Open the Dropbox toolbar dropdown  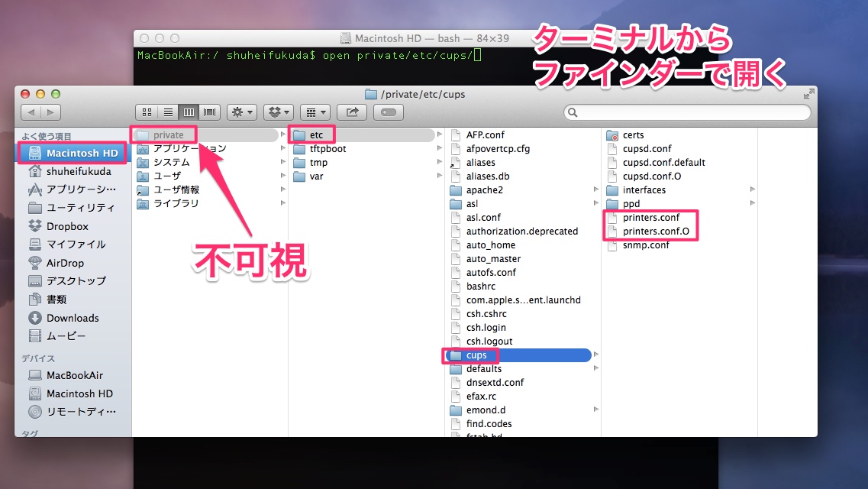click(279, 112)
